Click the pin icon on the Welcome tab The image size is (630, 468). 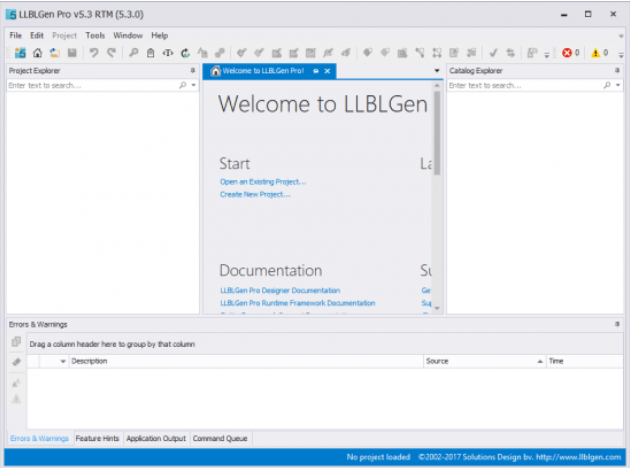pyautogui.click(x=316, y=71)
